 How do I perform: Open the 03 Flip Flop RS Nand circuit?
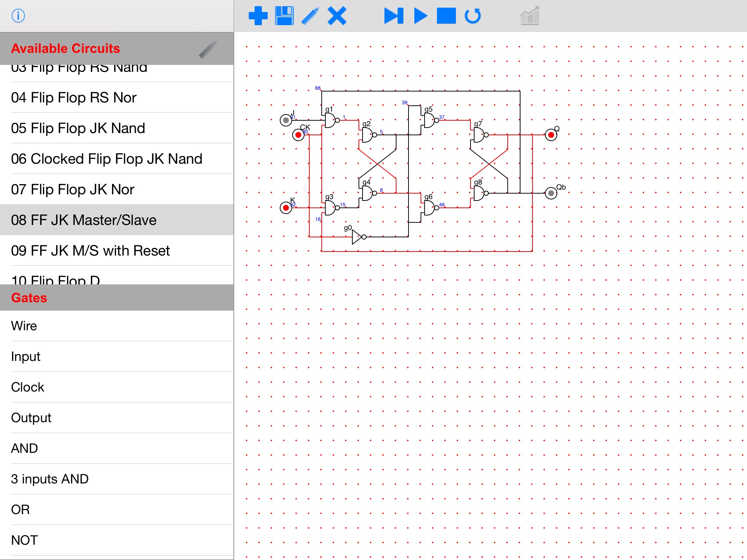pos(117,73)
